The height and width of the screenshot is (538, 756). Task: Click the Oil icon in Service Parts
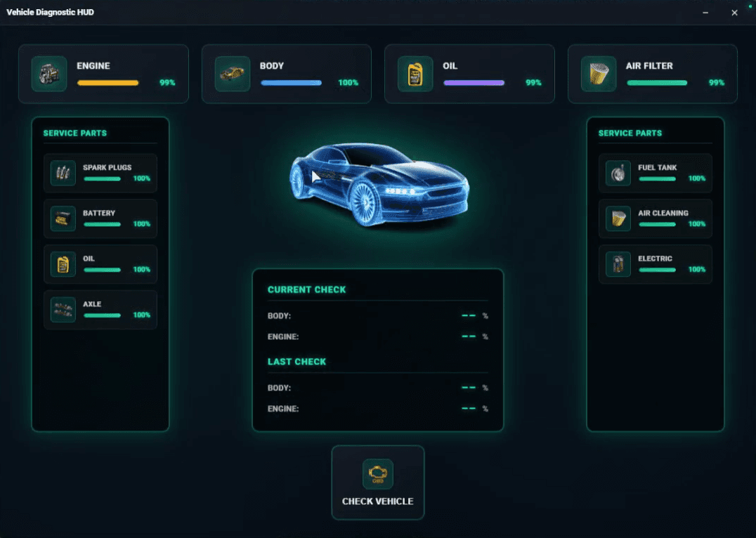pyautogui.click(x=63, y=263)
